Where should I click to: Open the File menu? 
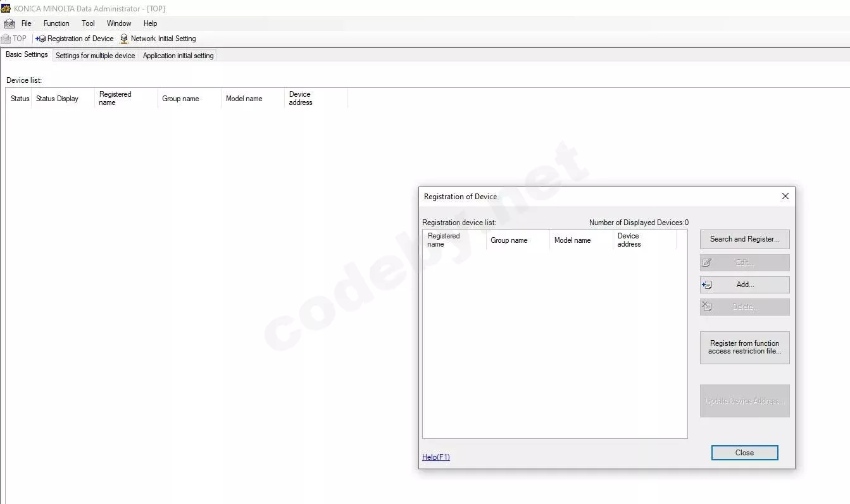click(27, 23)
